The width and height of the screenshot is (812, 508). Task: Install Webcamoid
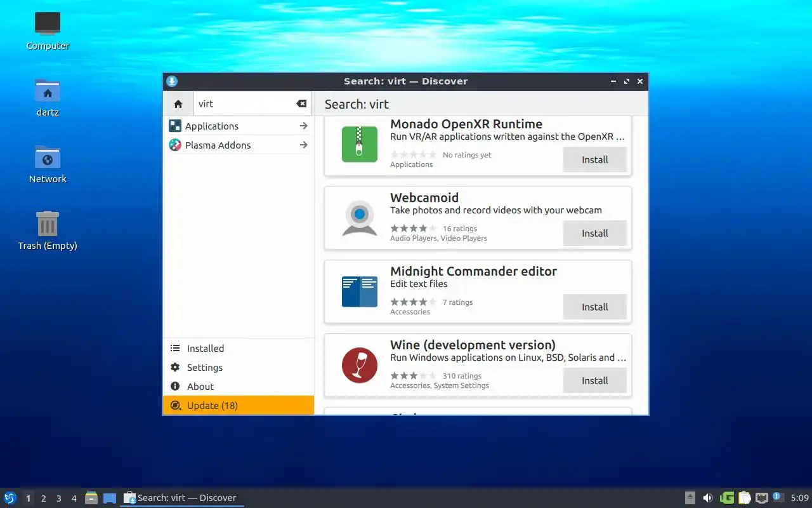coord(595,234)
